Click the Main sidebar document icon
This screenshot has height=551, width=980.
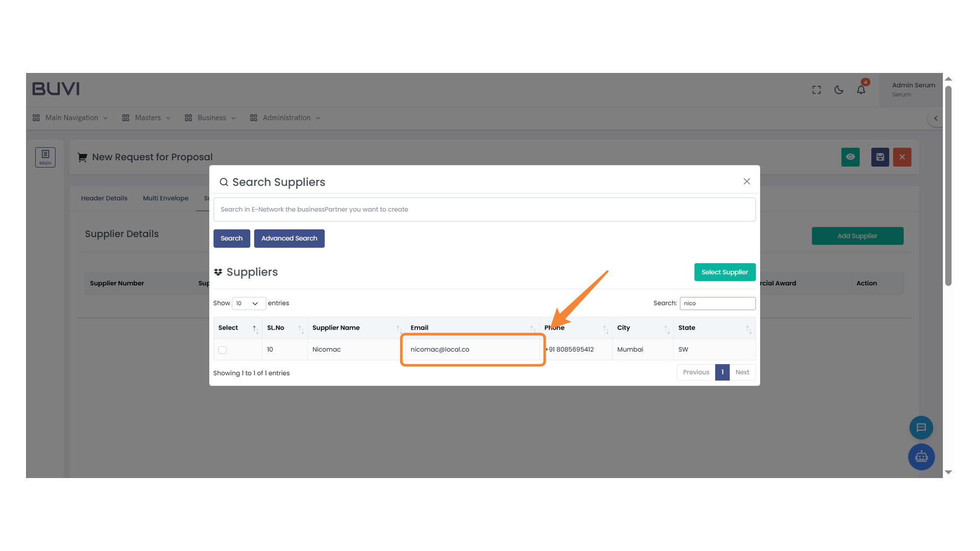click(45, 157)
